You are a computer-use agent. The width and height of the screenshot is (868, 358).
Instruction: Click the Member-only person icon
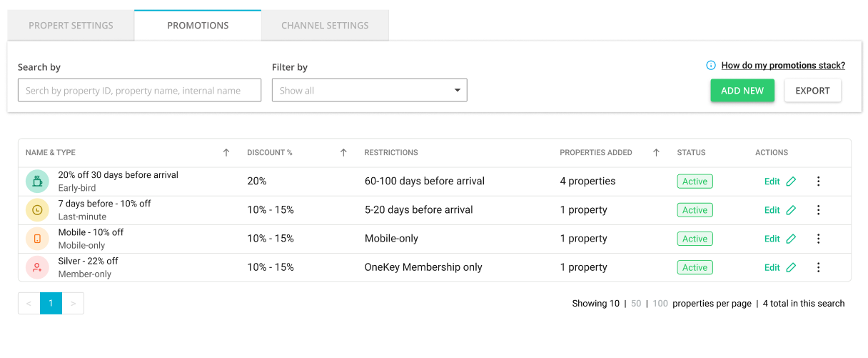click(x=37, y=267)
